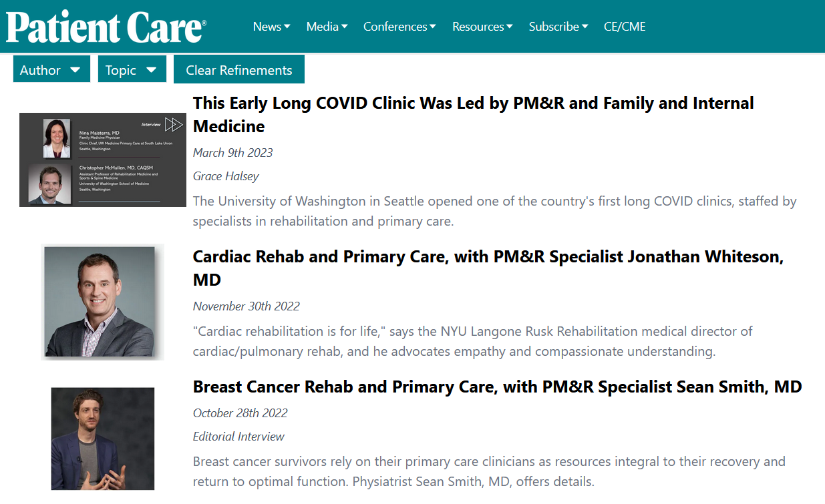The height and width of the screenshot is (504, 825).
Task: Click the Editorial Interview author link
Action: click(238, 437)
